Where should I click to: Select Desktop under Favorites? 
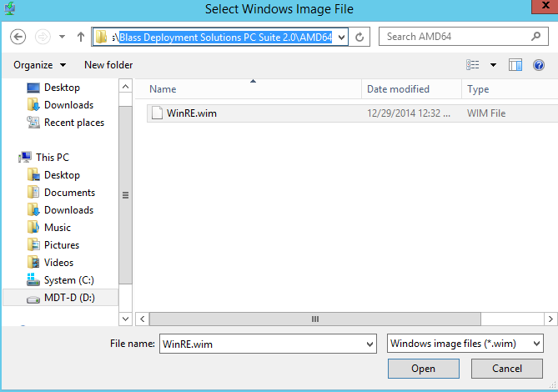(x=62, y=88)
